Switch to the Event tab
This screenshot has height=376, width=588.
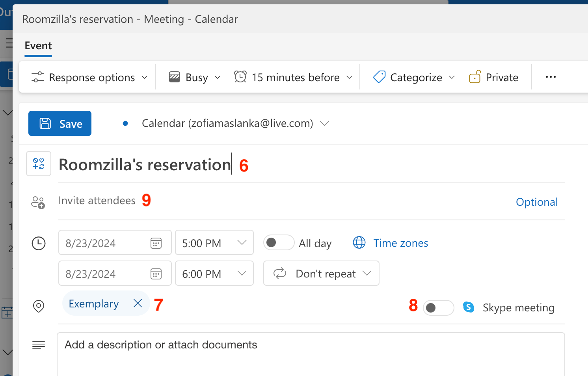pyautogui.click(x=38, y=46)
